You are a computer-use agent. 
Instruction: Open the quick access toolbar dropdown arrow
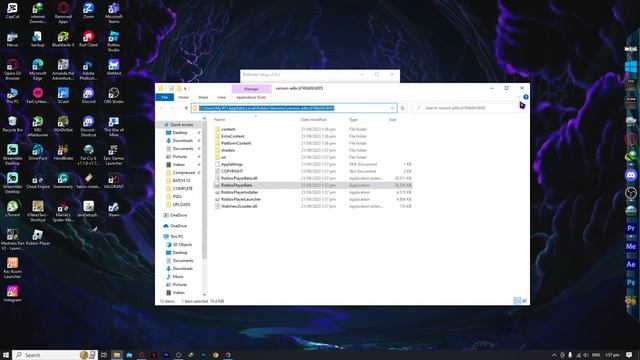click(185, 88)
